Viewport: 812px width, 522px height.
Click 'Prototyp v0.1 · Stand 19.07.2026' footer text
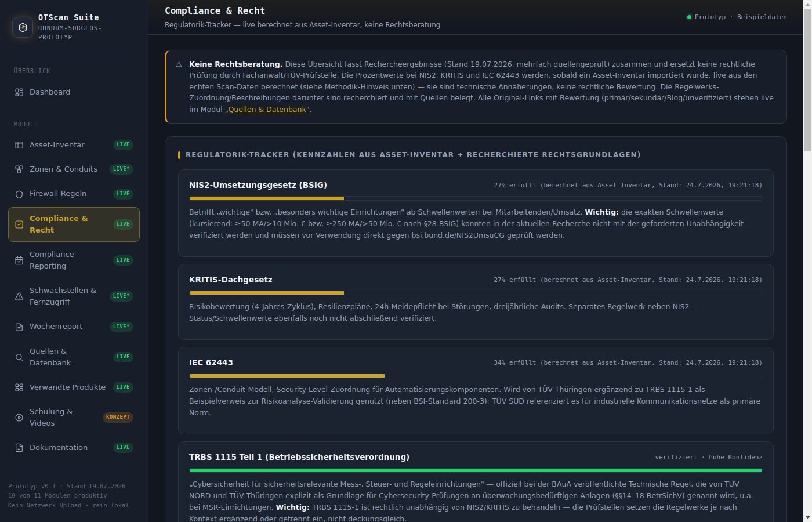coord(67,486)
